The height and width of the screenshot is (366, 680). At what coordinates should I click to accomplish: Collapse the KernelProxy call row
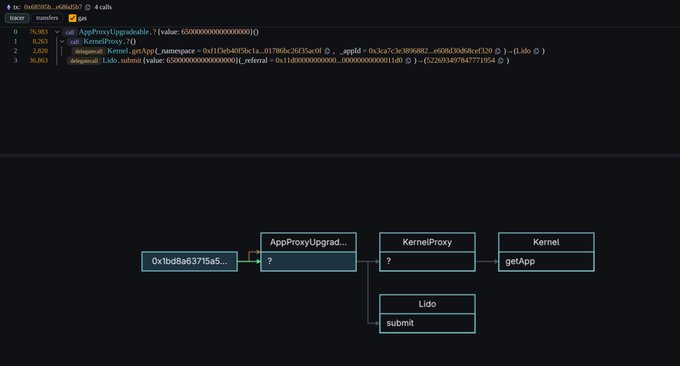[62, 42]
